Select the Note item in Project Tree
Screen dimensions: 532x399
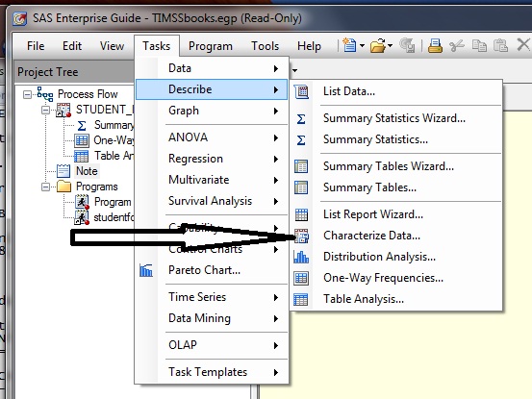click(x=87, y=171)
